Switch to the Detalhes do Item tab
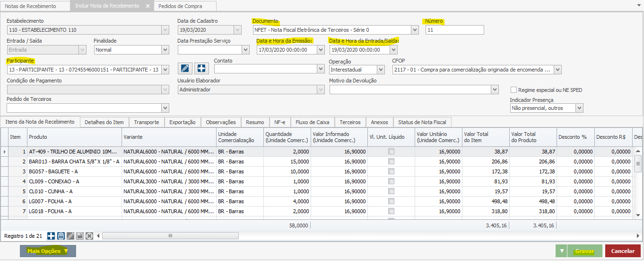 tap(104, 122)
